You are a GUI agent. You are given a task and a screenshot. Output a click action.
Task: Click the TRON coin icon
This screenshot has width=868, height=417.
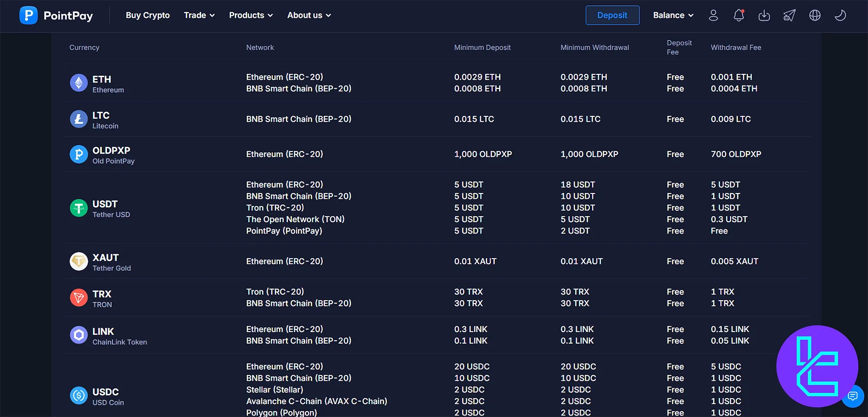pyautogui.click(x=79, y=298)
